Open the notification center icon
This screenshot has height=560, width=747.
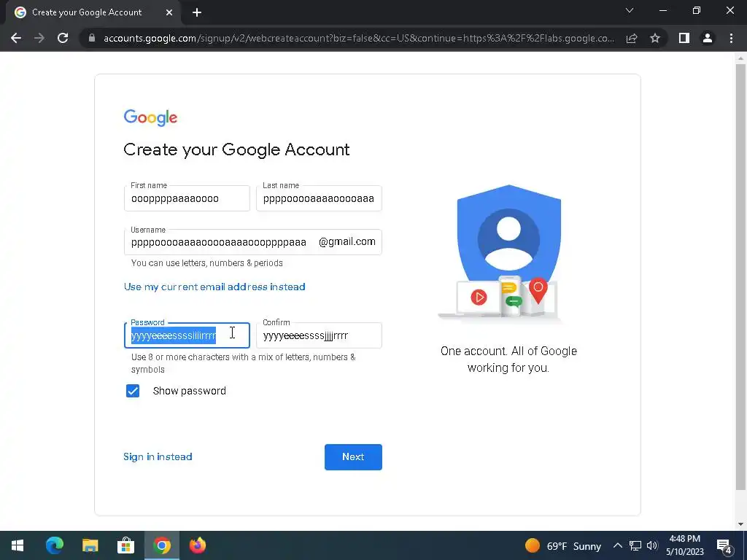pos(724,545)
